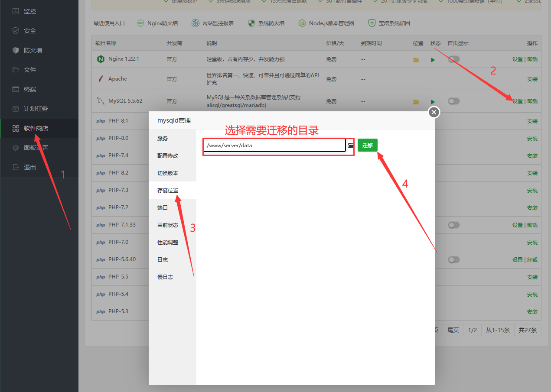Toggle PHP-5.6.40 homepage display switch

(x=454, y=259)
